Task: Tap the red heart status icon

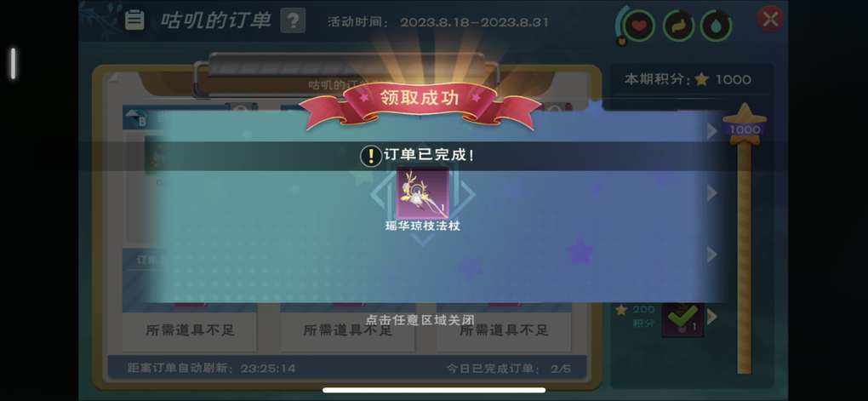Action: click(x=639, y=26)
